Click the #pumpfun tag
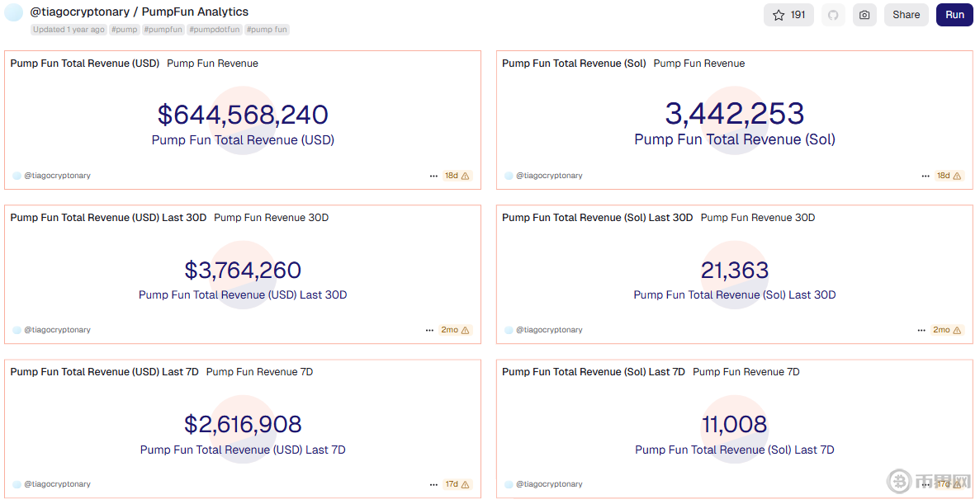Screen dimensions: 980x504 tap(163, 30)
